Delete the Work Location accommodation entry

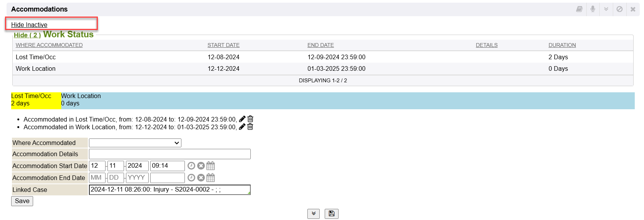tap(250, 127)
